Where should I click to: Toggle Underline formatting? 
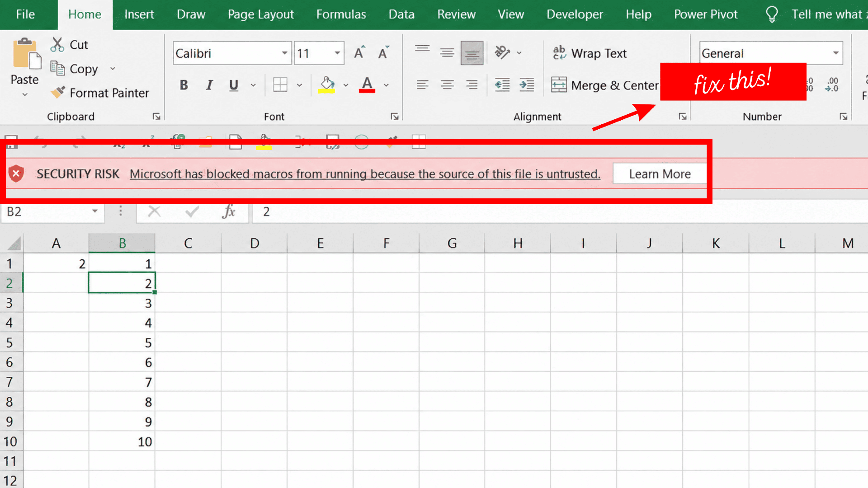(x=233, y=84)
